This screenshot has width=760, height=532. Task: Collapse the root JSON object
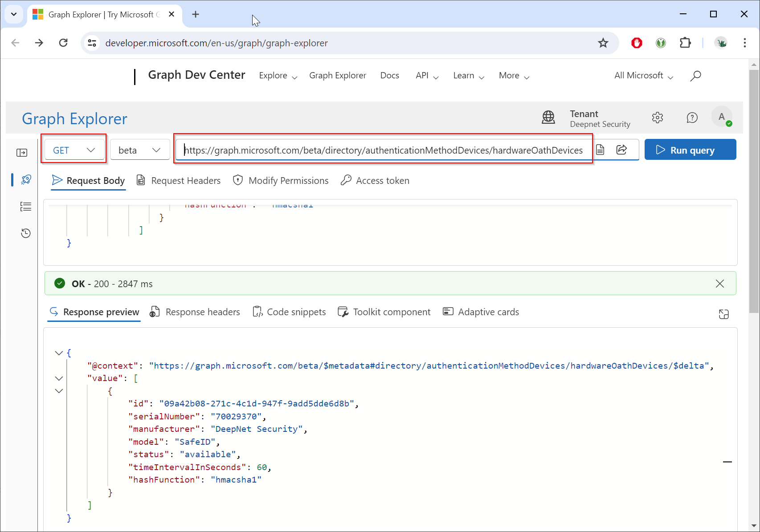(59, 353)
